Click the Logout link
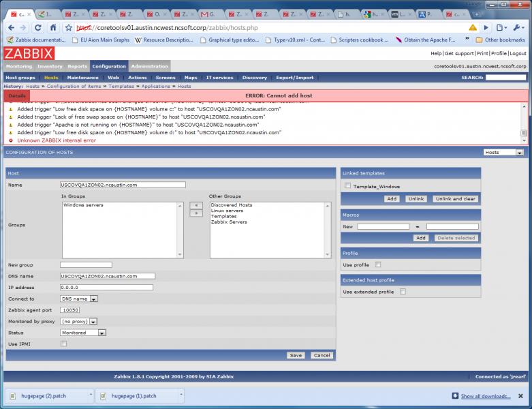The width and height of the screenshot is (532, 409). pyautogui.click(x=518, y=53)
